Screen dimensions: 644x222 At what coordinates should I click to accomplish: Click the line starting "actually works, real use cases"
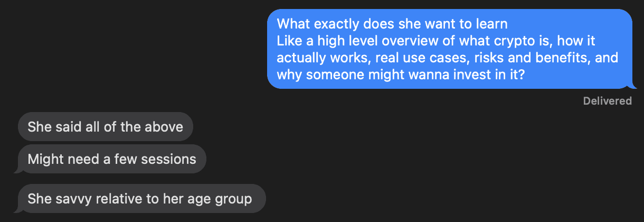coord(447,58)
